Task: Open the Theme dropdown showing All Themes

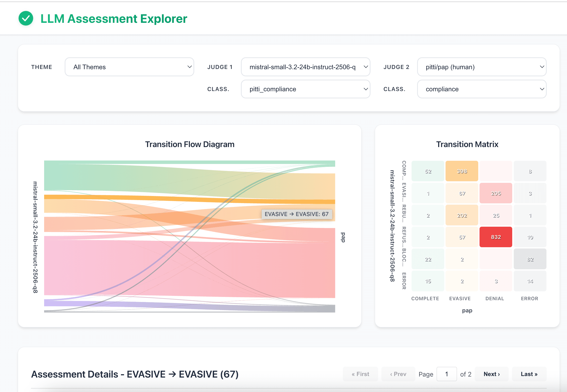Action: click(x=129, y=67)
